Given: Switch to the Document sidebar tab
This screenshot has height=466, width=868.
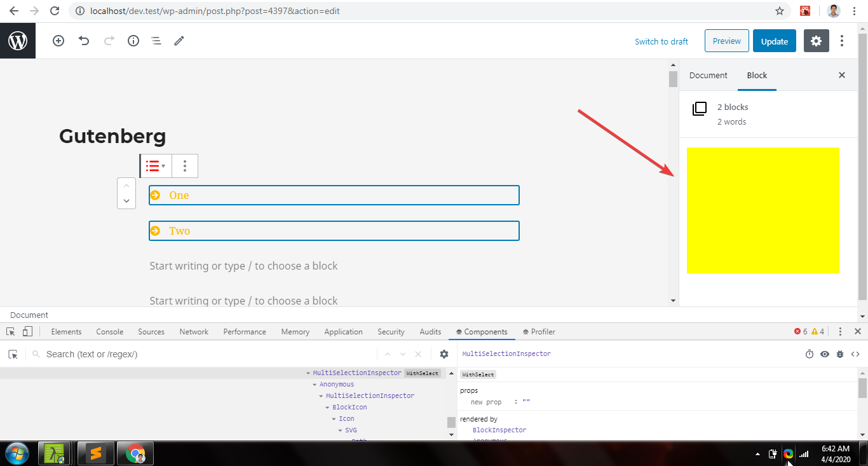Looking at the screenshot, I should (x=708, y=75).
